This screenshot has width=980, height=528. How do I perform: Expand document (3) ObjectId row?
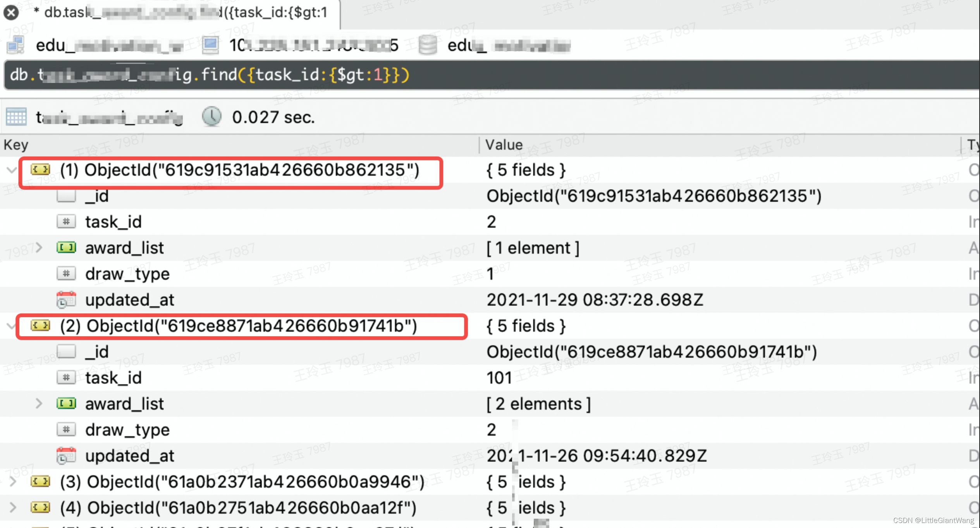13,482
